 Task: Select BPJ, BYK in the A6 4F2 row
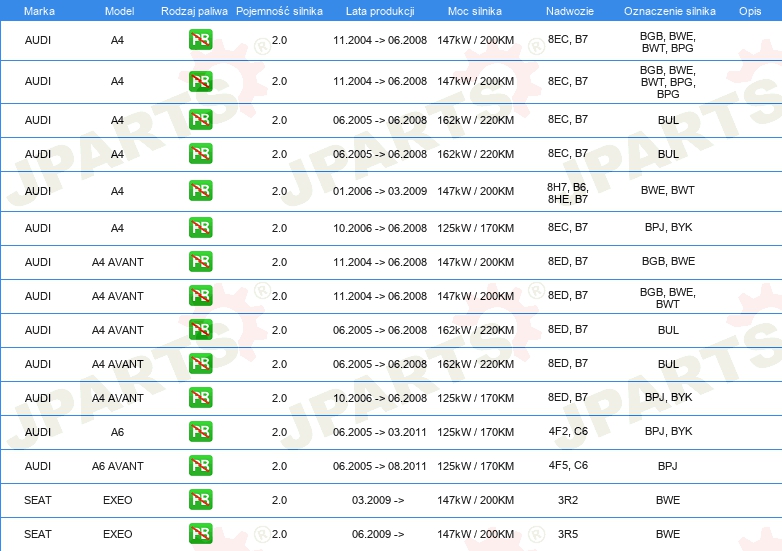[x=668, y=431]
